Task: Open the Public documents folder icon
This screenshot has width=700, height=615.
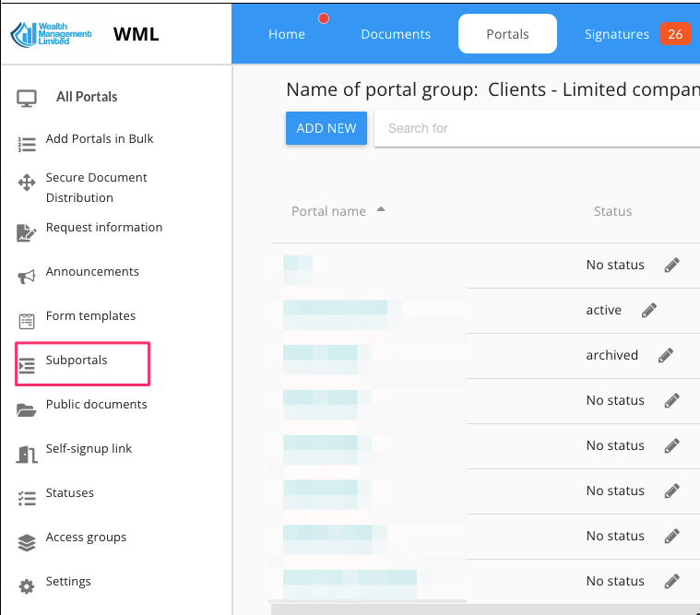Action: 27,409
